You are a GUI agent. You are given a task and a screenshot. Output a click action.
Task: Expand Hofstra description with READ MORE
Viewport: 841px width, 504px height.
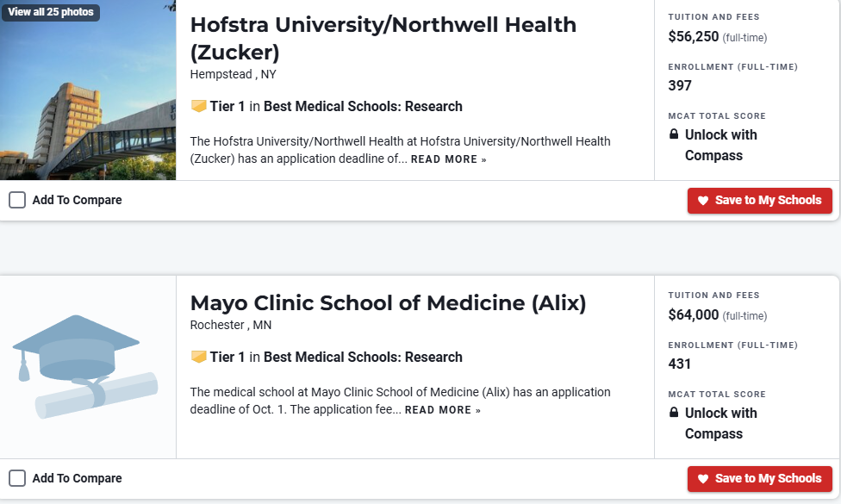point(448,159)
